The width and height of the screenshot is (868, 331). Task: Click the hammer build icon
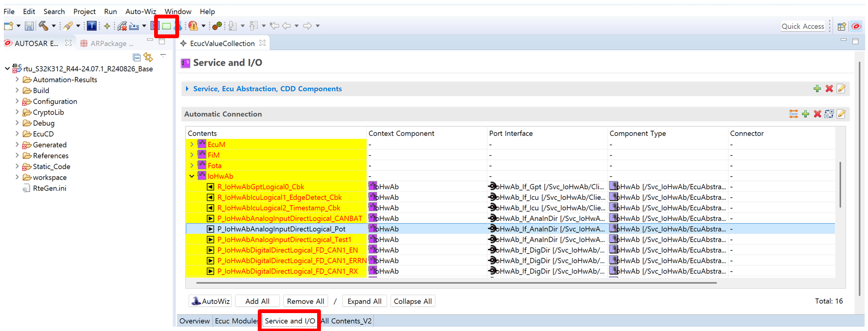44,26
